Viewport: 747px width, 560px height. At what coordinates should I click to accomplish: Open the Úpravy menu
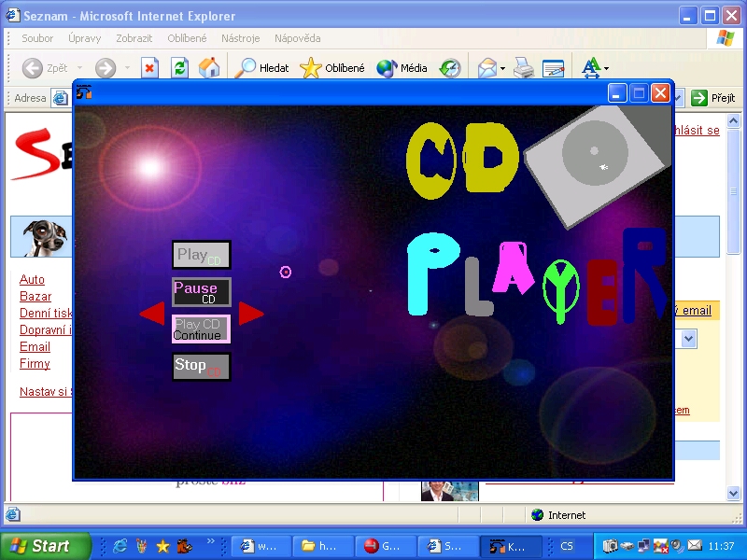(84, 38)
